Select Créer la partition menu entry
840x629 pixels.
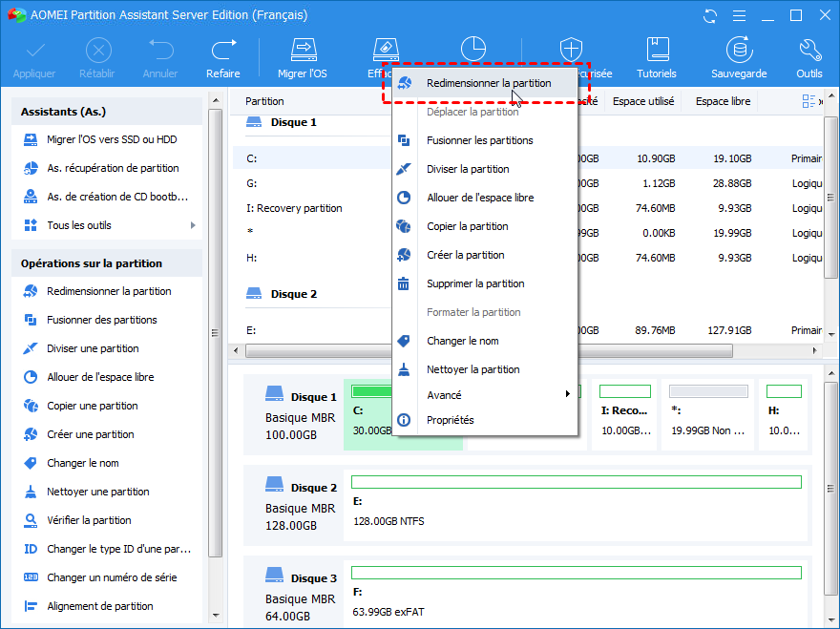[x=485, y=255]
